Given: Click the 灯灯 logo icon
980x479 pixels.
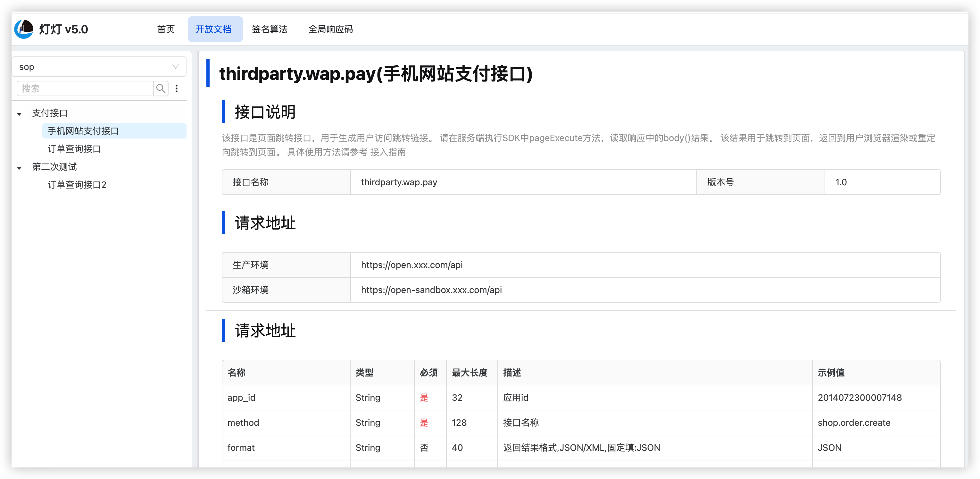Looking at the screenshot, I should 24,29.
